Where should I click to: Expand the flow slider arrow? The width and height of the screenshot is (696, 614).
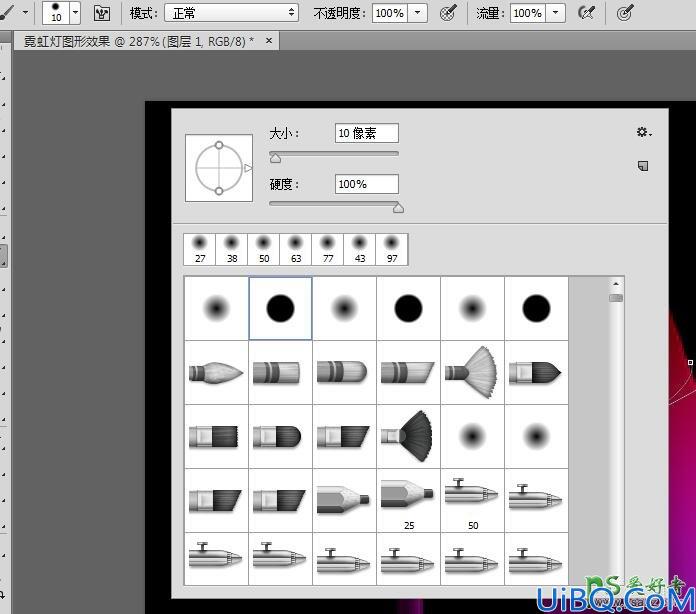pos(555,13)
